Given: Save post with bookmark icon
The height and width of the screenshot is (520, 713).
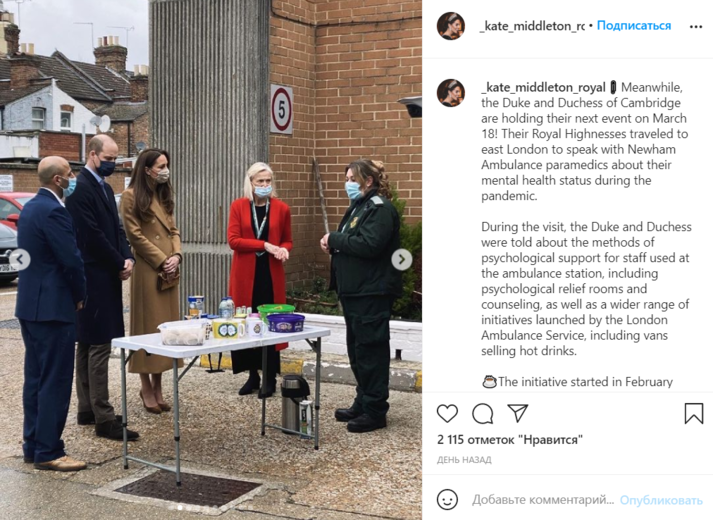Looking at the screenshot, I should coord(693,413).
